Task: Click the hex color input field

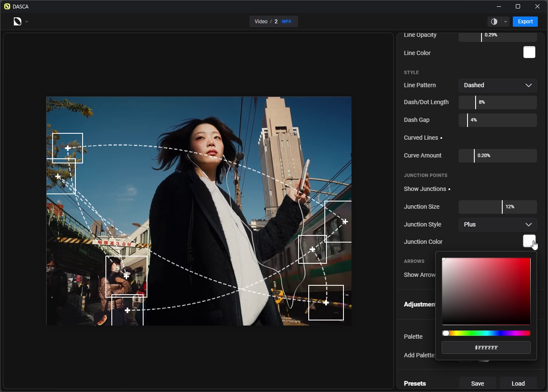Action: pos(486,348)
